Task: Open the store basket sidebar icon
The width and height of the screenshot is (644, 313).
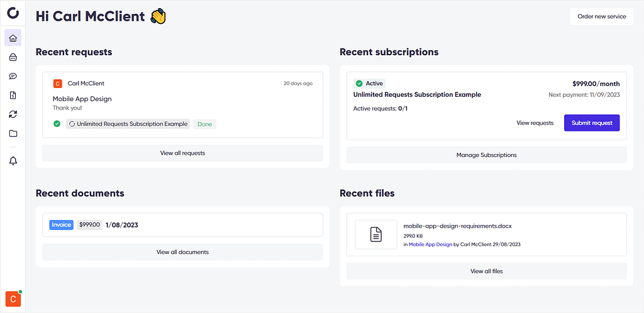Action: [13, 57]
